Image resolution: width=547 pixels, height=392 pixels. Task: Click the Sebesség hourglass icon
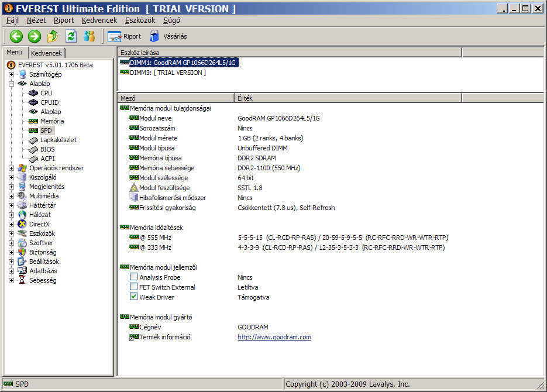22,280
